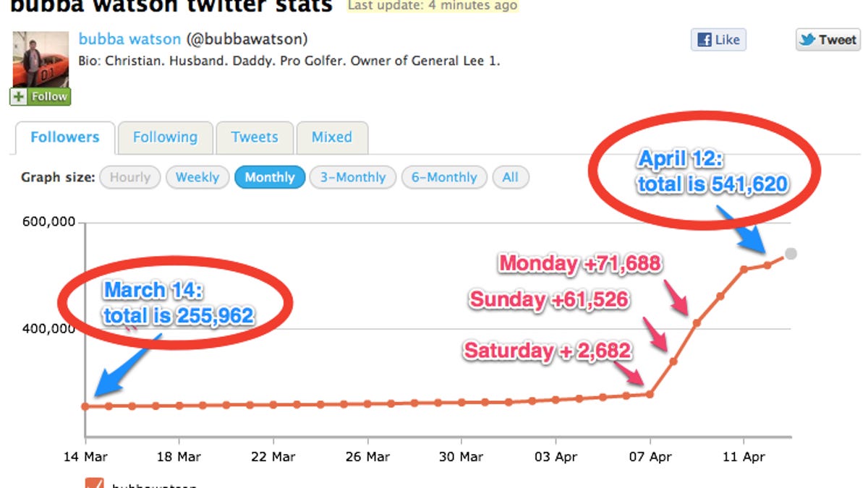The image size is (868, 488).
Task: Switch to the Mixed tab
Action: tap(332, 137)
